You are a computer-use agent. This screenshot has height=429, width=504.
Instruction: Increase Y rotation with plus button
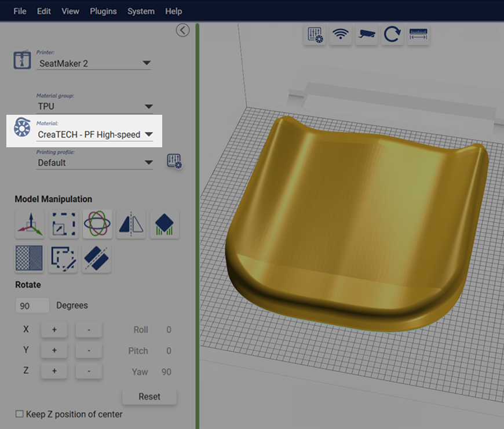(x=54, y=350)
